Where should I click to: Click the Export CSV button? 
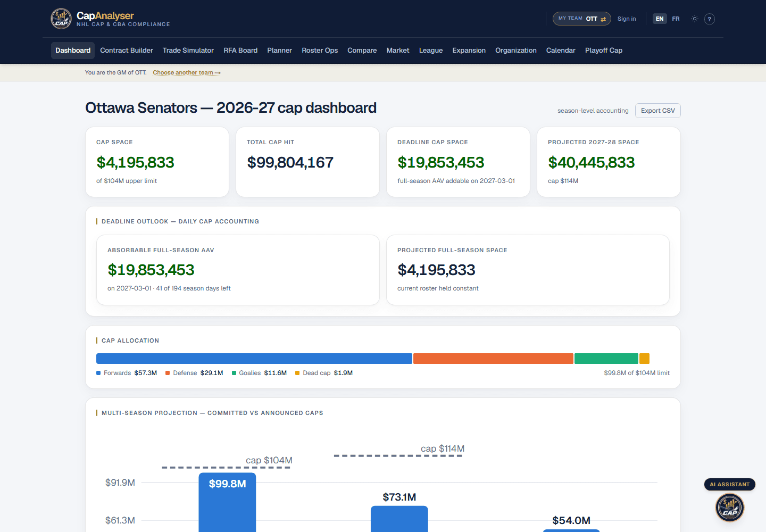658,111
